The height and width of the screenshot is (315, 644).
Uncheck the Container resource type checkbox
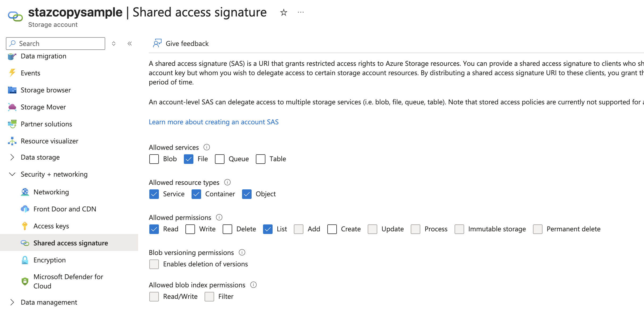196,194
